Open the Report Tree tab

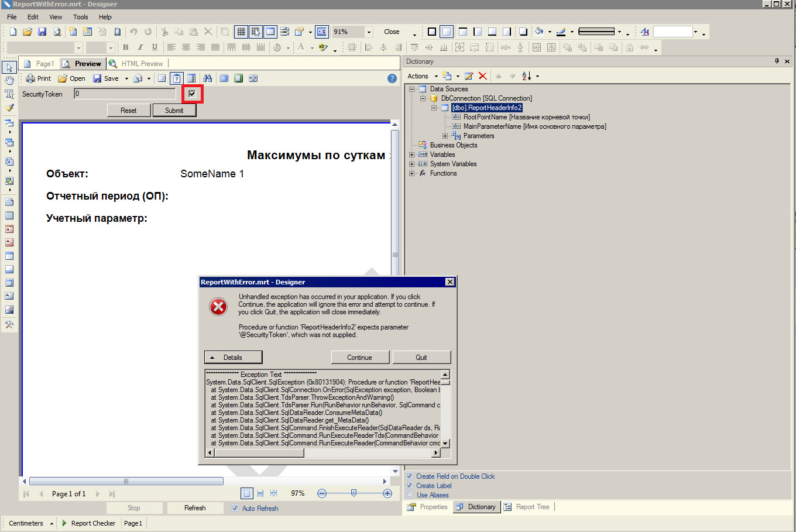pos(527,507)
